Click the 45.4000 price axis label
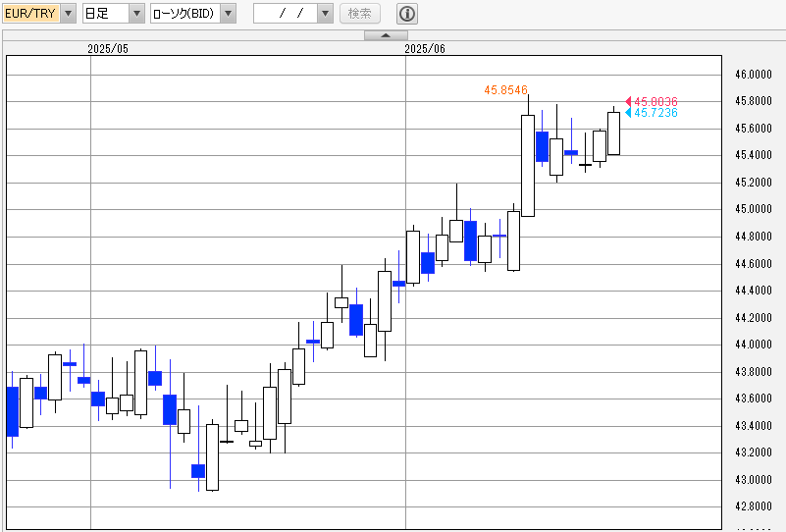 [754, 155]
